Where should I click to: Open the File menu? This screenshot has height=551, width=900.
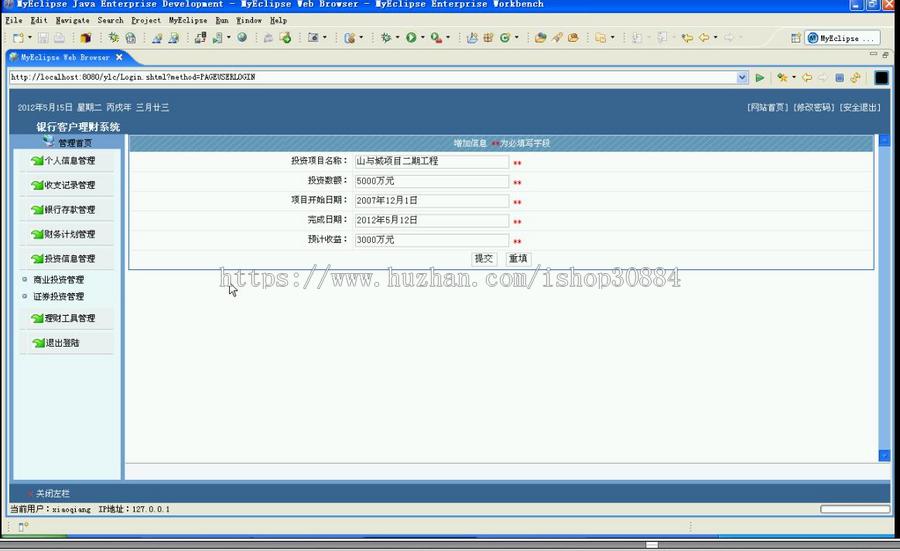pyautogui.click(x=14, y=20)
